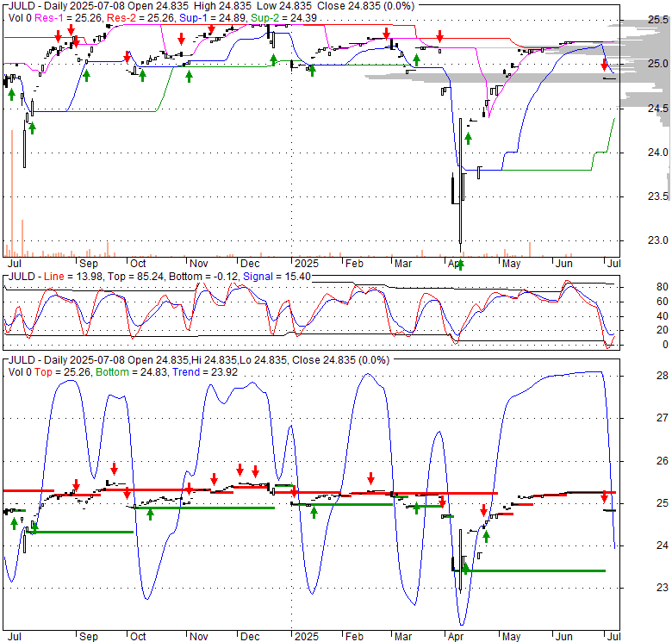The width and height of the screenshot is (672, 642).
Task: Select the 25.5 price axis label in the top chart
Action: [658, 20]
